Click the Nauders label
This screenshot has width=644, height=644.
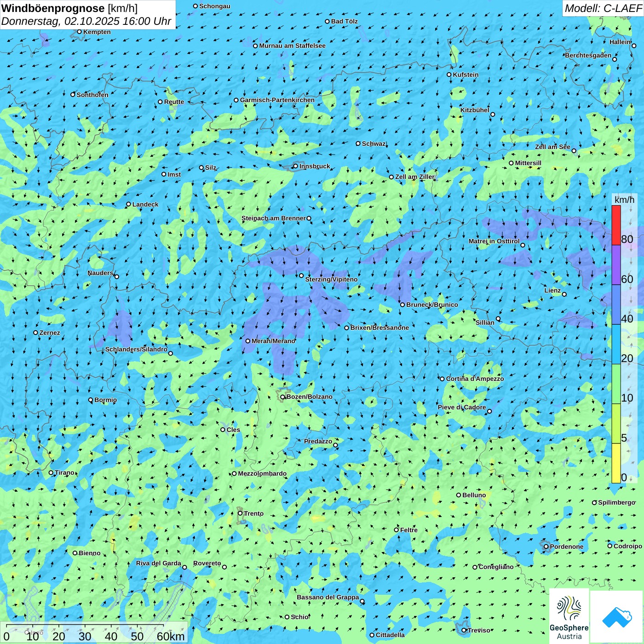pyautogui.click(x=100, y=273)
